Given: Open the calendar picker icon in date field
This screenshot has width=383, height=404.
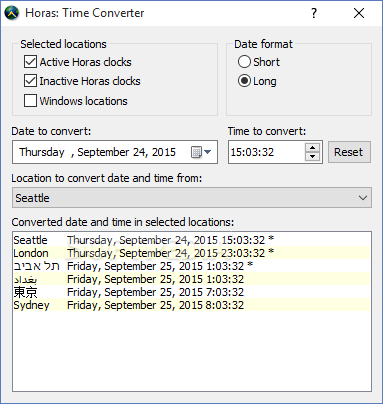Looking at the screenshot, I should pos(196,152).
